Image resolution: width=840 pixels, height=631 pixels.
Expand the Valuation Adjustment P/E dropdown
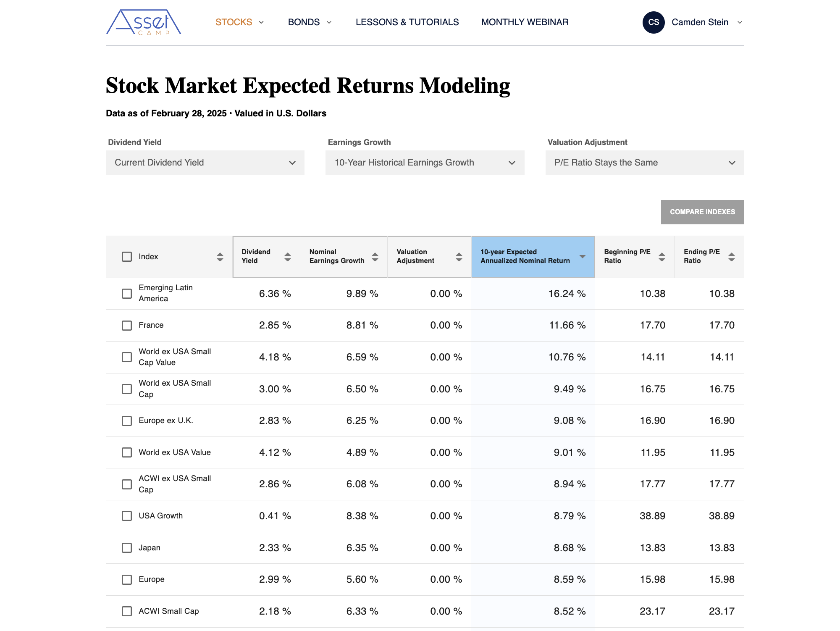tap(644, 163)
